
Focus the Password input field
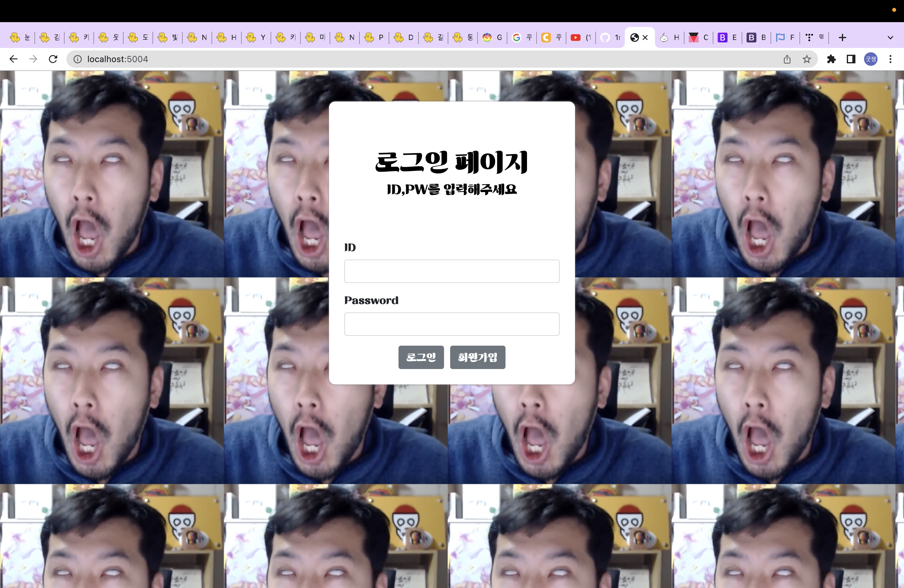click(452, 324)
